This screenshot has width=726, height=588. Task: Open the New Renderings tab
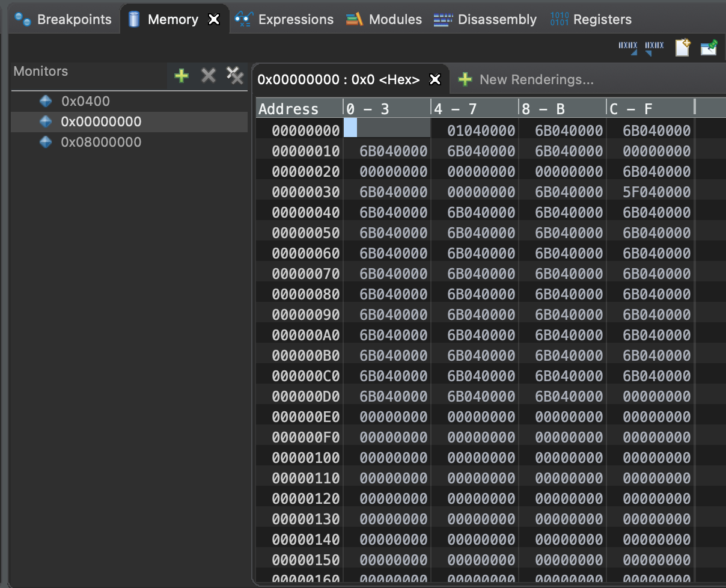(536, 79)
